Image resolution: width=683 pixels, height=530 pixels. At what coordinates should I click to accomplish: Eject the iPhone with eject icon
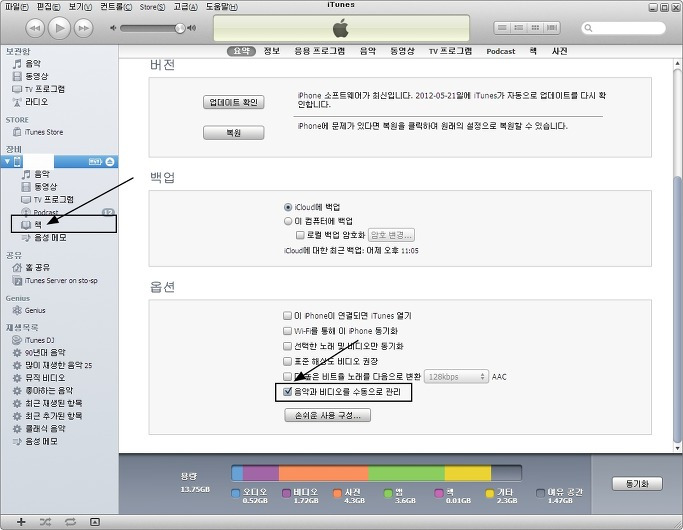110,162
